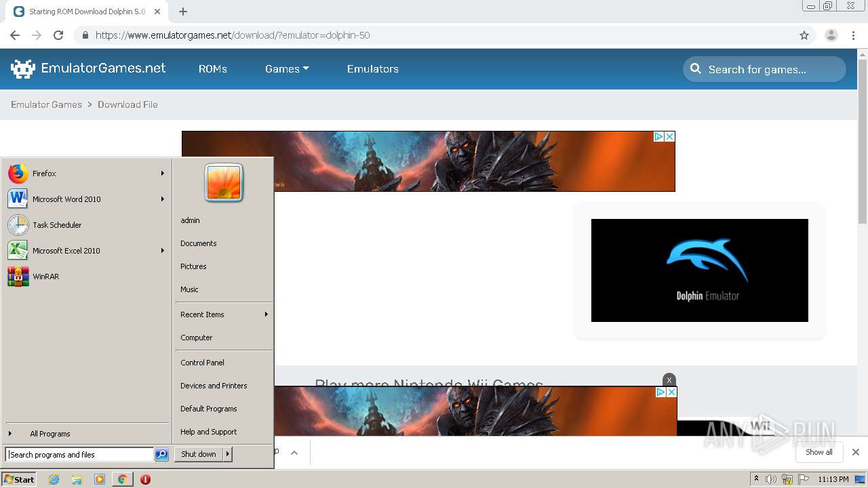Expand the download item options chevron
Image resolution: width=868 pixels, height=488 pixels.
pyautogui.click(x=294, y=452)
